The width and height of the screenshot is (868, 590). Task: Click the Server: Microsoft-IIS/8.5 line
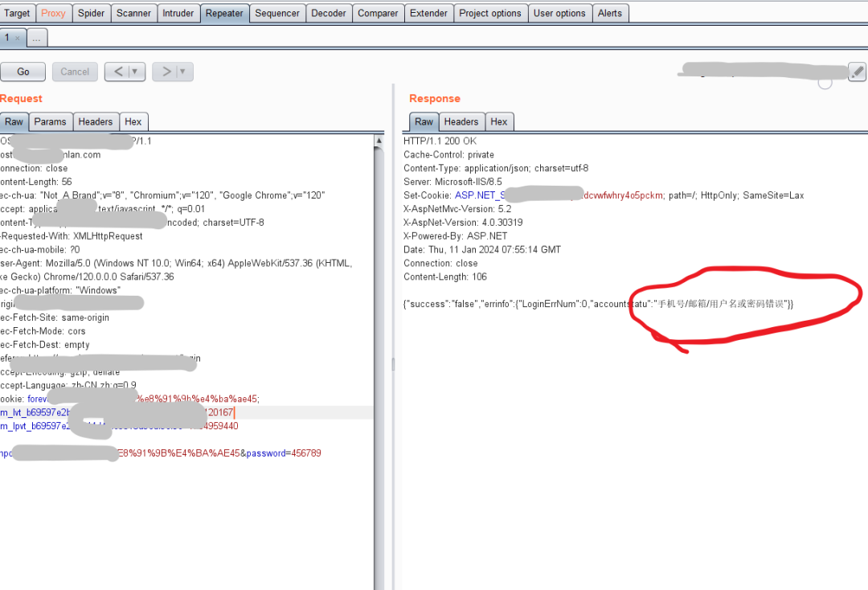coord(452,182)
